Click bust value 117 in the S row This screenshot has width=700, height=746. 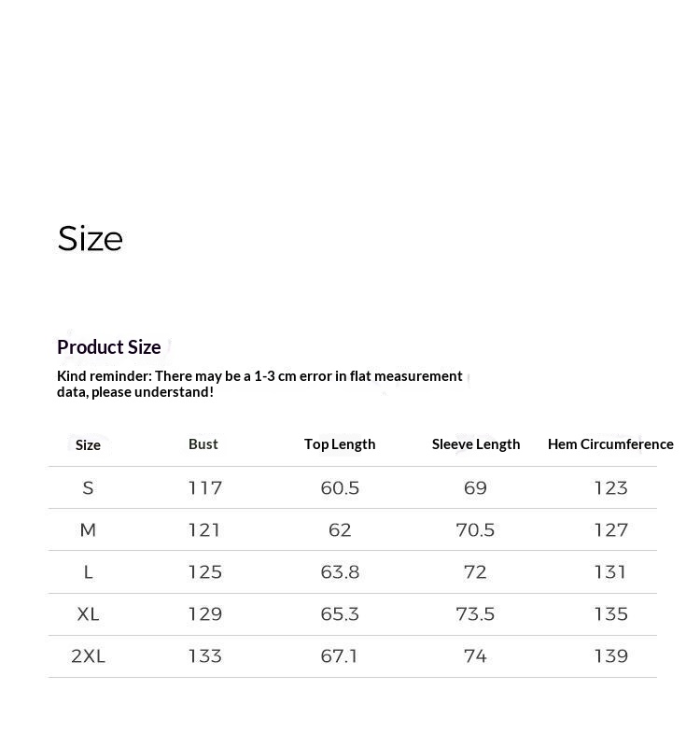[204, 488]
